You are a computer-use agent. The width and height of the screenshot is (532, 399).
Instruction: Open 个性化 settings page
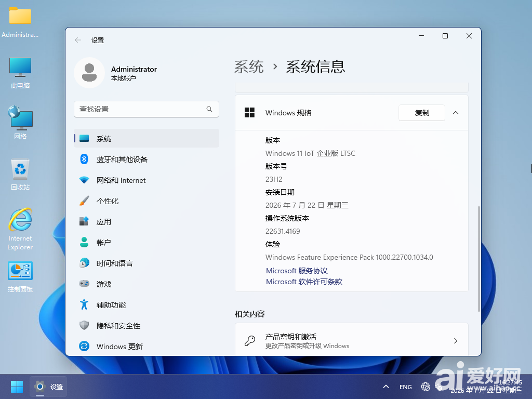(x=146, y=201)
